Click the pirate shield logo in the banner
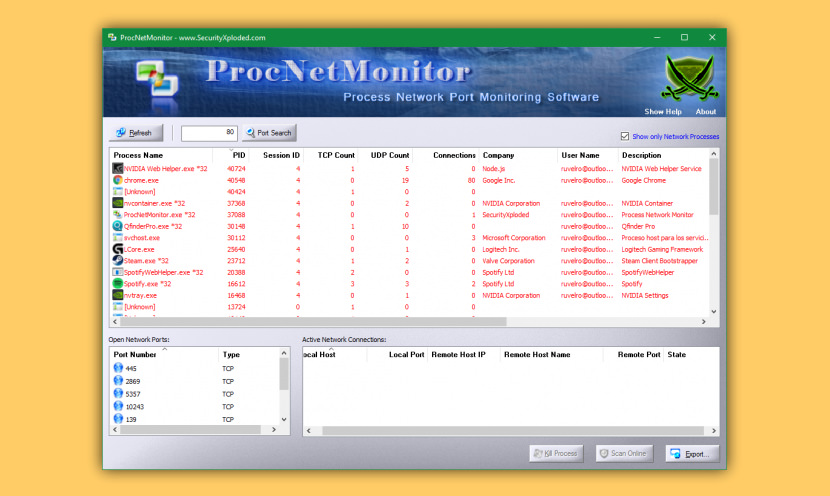The height and width of the screenshot is (496, 830). pos(690,78)
